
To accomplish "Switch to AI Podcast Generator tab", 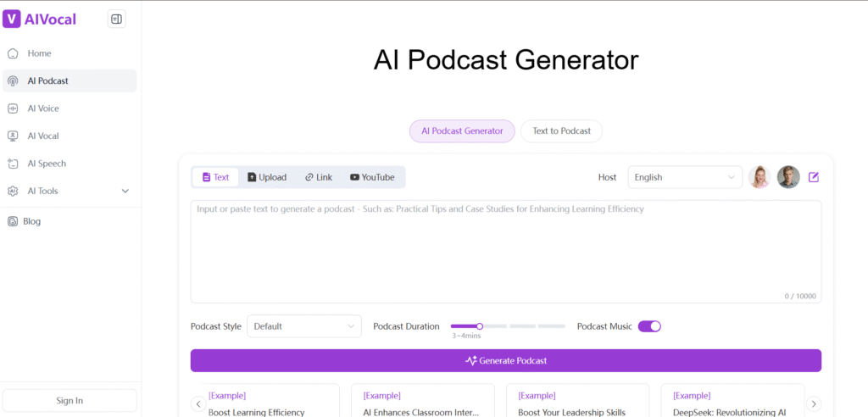I will [x=462, y=131].
